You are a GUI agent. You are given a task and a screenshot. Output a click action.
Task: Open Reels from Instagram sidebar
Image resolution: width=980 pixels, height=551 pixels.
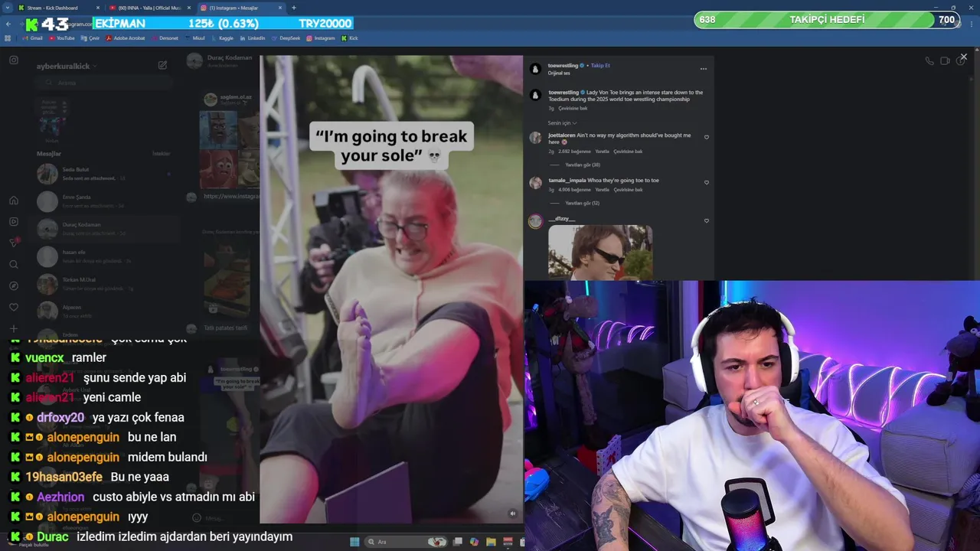coord(14,222)
